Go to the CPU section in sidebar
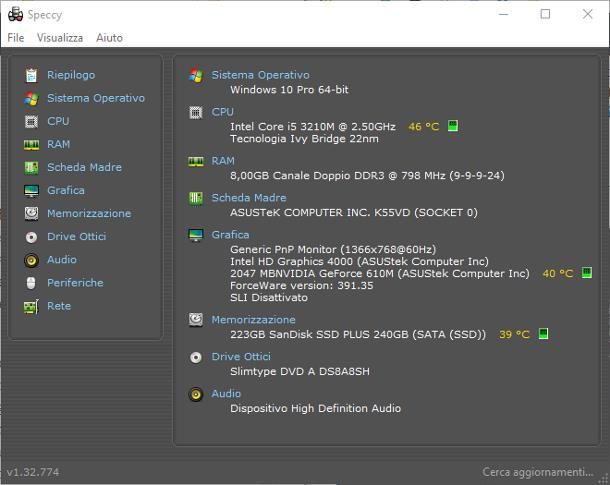The image size is (610, 485). [x=58, y=121]
